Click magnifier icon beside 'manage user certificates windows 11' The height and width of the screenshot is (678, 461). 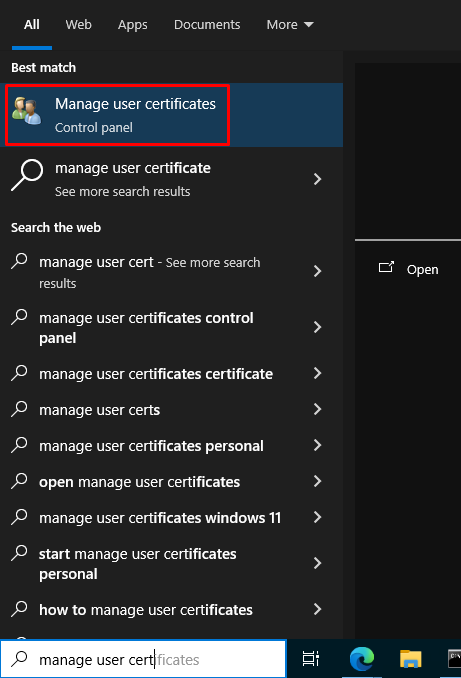tap(19, 517)
